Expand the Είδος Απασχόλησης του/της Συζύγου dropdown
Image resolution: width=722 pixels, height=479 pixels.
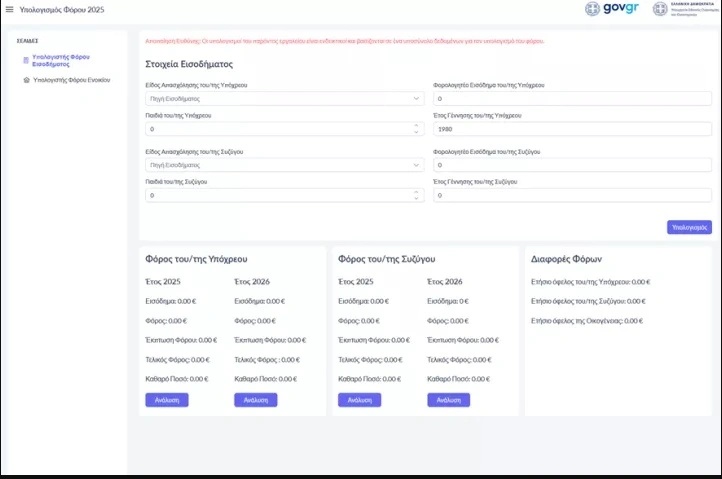(x=285, y=165)
